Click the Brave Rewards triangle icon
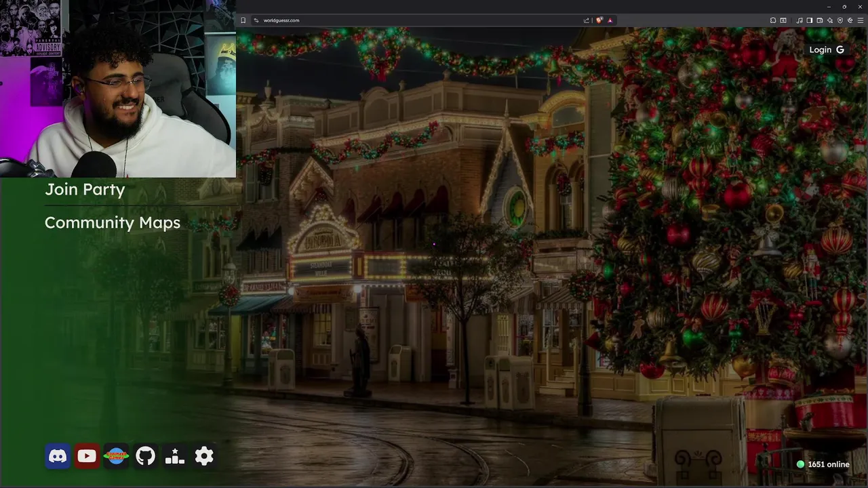868x488 pixels. (x=610, y=20)
